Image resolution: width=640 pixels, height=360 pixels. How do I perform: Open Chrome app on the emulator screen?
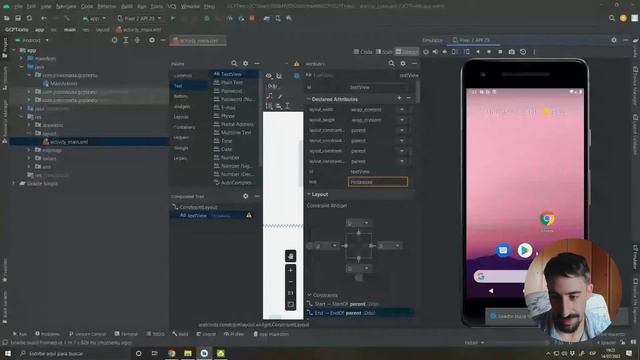tap(547, 219)
